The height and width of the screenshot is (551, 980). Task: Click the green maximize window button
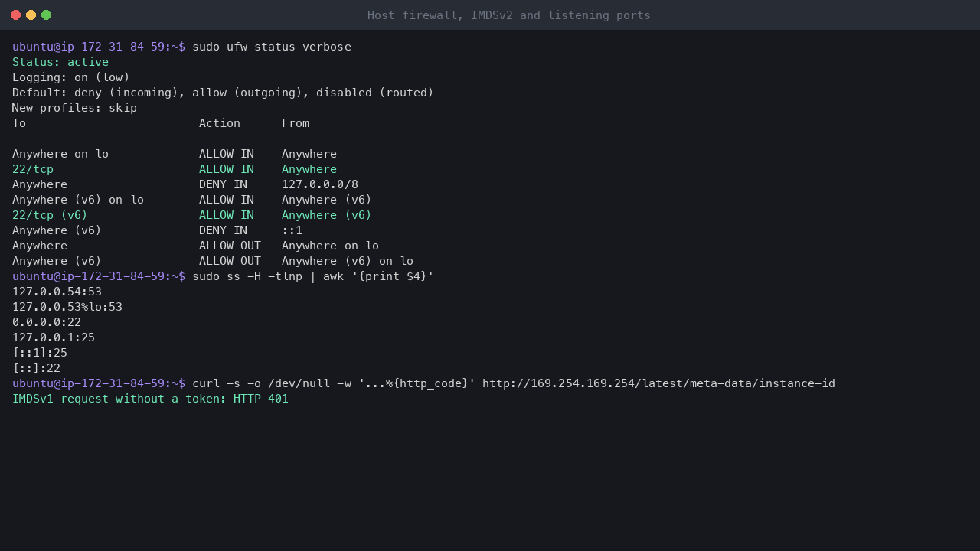[x=47, y=15]
